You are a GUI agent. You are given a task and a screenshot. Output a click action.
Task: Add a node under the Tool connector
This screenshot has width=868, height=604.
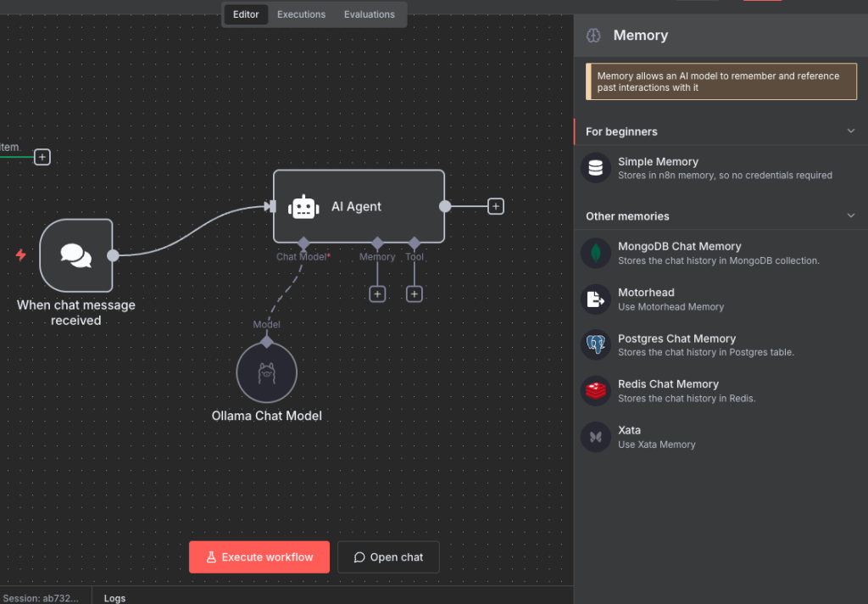[414, 294]
